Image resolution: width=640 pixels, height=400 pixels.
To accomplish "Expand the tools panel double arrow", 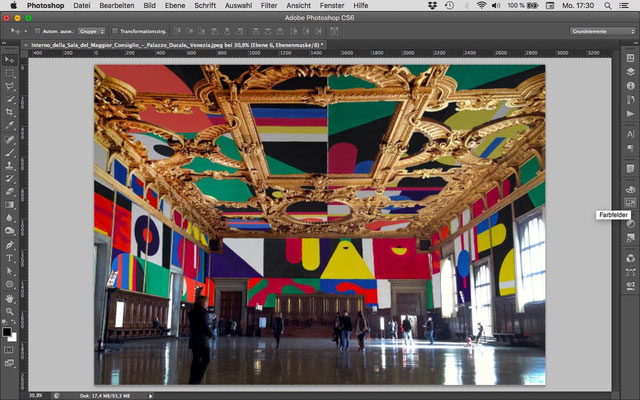I will click(5, 43).
